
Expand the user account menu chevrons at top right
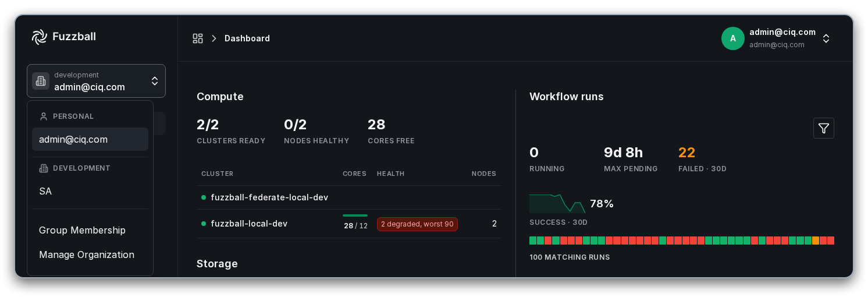click(826, 38)
